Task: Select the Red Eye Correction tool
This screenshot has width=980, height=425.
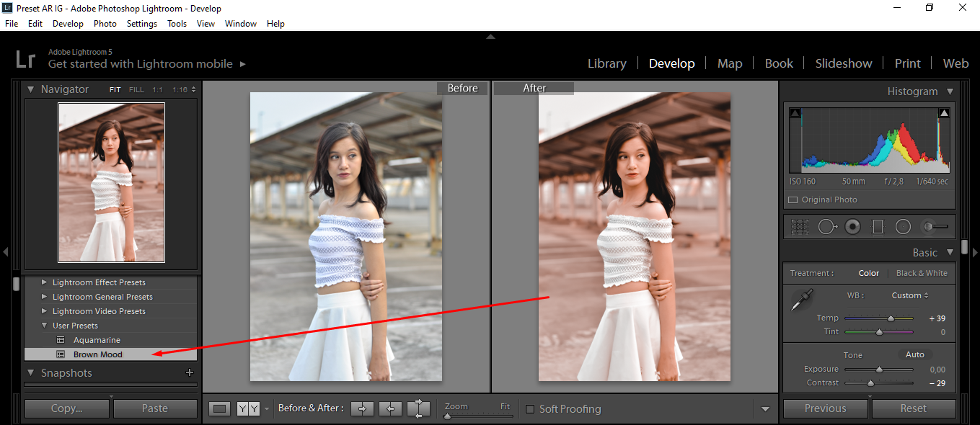Action: point(853,227)
